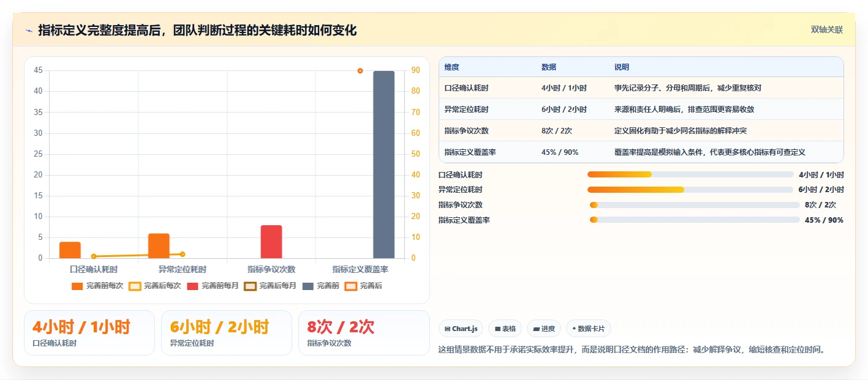
Task: Click the 进度 chip
Action: [544, 329]
